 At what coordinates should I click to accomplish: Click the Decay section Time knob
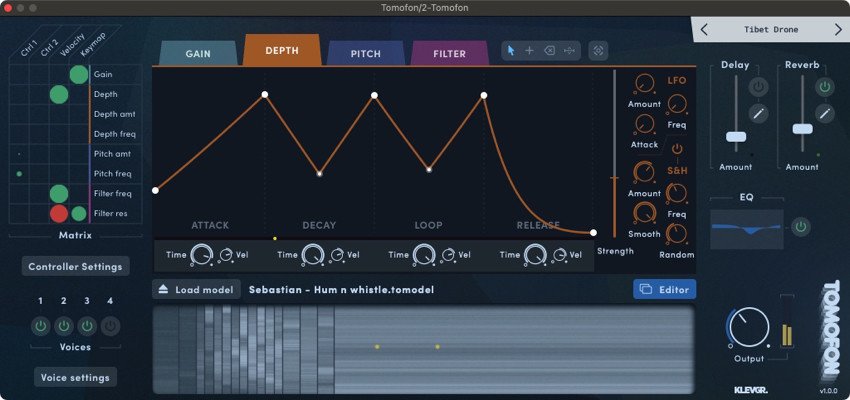(x=313, y=255)
